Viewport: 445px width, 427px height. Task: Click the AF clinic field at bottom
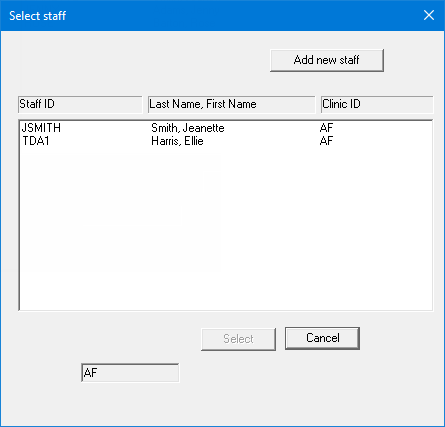130,373
